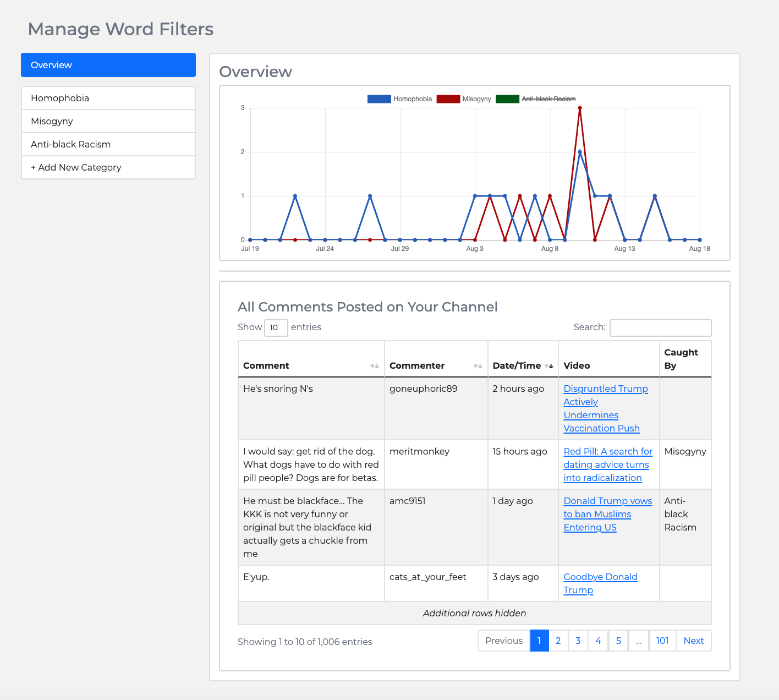Reverse the Date/Time sort order
This screenshot has width=779, height=700.
[x=550, y=365]
